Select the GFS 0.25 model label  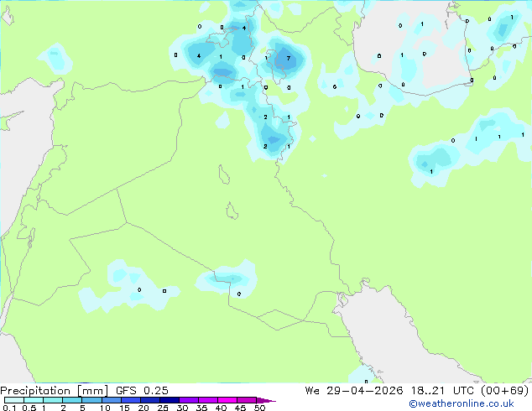142,391
